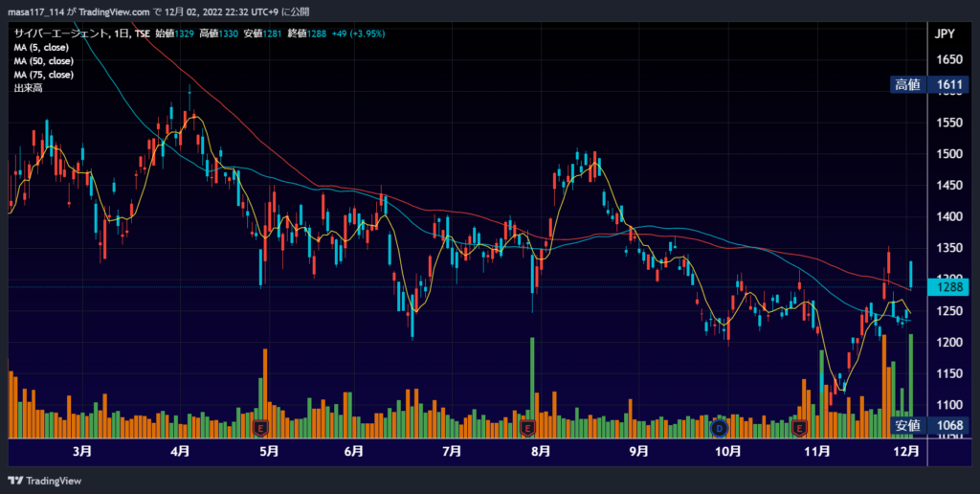This screenshot has width=980, height=494.
Task: Click the 1650 price axis label
Action: click(x=949, y=60)
